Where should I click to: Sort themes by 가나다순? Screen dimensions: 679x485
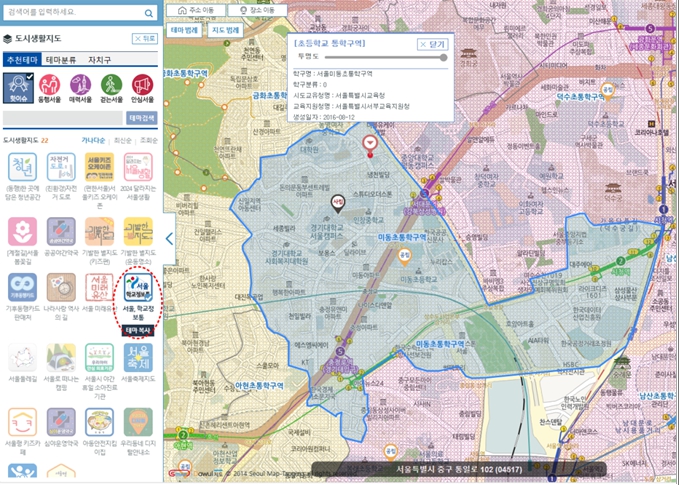coord(93,140)
